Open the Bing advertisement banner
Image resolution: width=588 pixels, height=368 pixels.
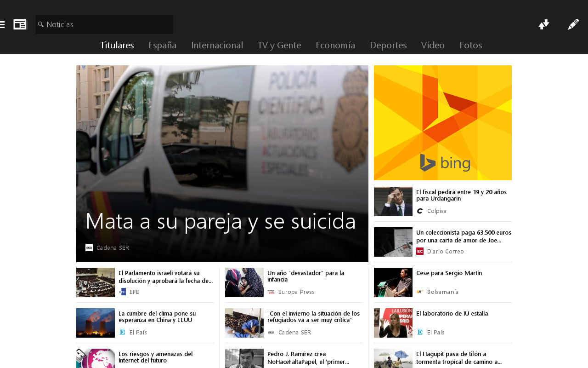(443, 122)
